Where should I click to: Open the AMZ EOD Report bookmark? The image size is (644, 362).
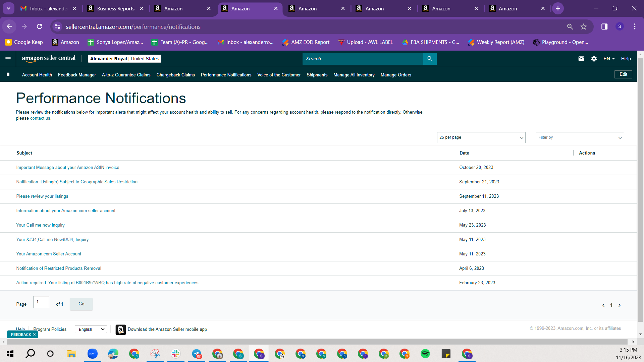tap(306, 42)
